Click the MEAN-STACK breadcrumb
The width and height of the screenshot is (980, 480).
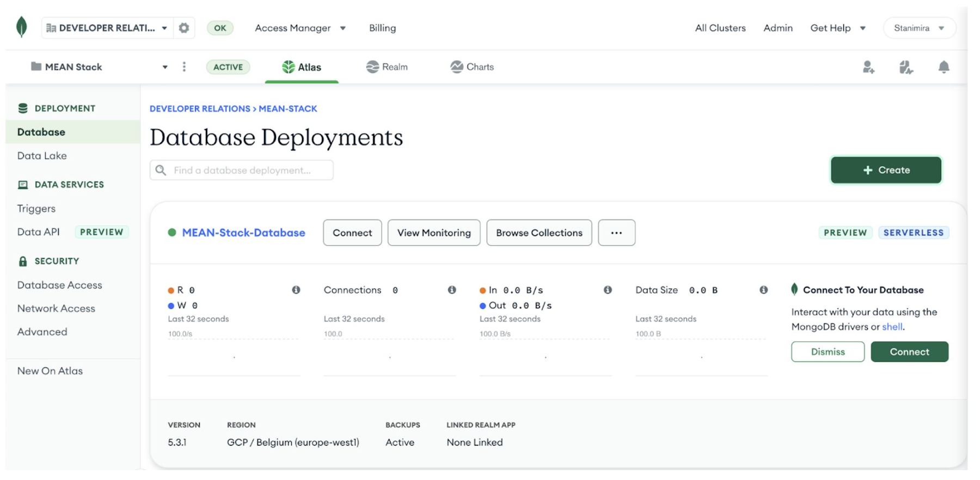288,109
